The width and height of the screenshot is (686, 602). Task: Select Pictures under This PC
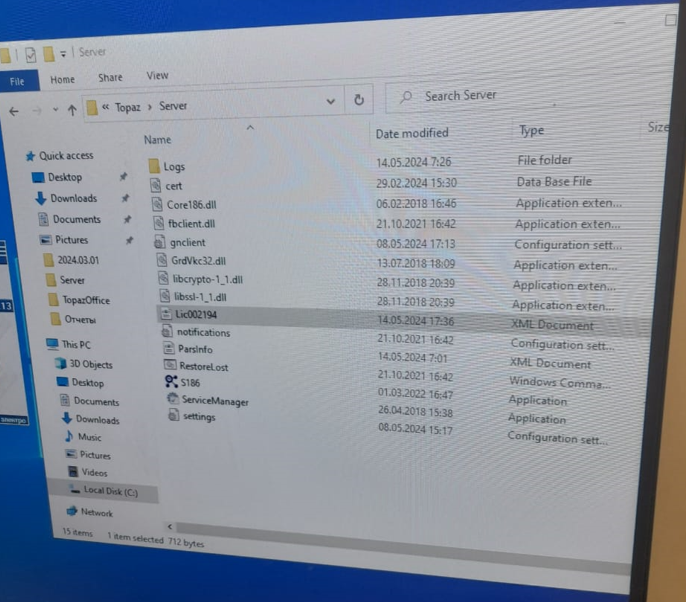(x=95, y=455)
